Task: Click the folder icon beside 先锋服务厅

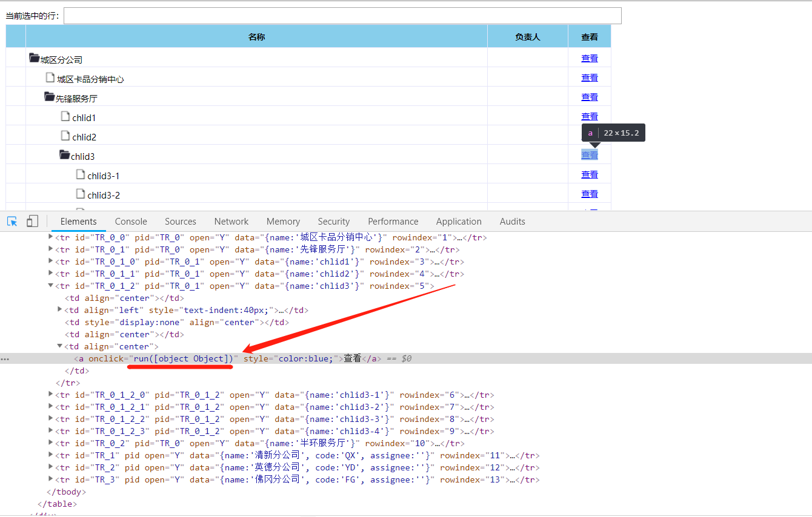Action: pos(50,97)
